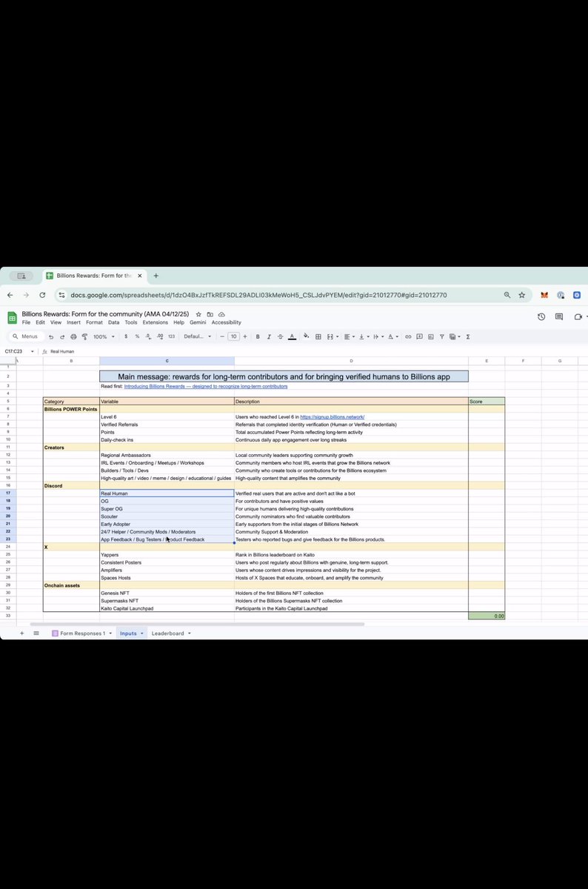This screenshot has height=889, width=588.
Task: Open the number format 123 menu
Action: tap(171, 336)
